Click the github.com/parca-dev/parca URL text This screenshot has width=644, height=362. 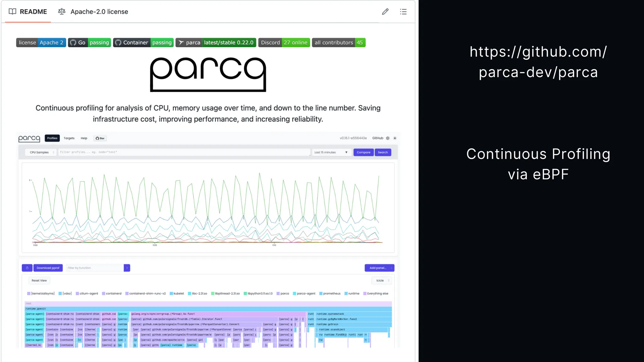point(538,62)
